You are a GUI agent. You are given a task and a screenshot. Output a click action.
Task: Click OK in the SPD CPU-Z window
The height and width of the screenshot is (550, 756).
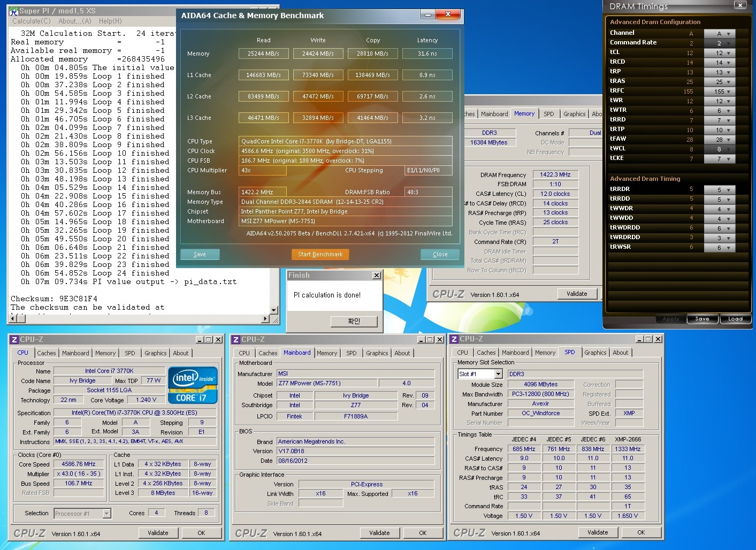[x=641, y=532]
